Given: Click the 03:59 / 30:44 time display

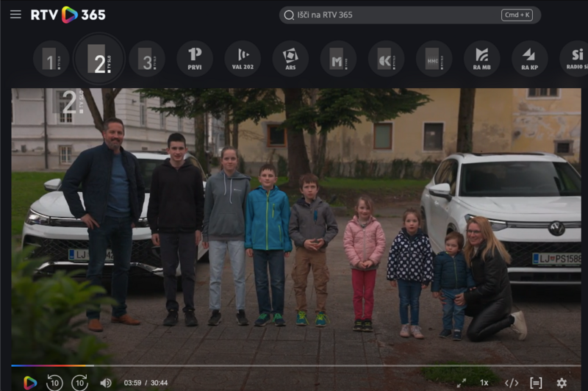Looking at the screenshot, I should [x=146, y=383].
